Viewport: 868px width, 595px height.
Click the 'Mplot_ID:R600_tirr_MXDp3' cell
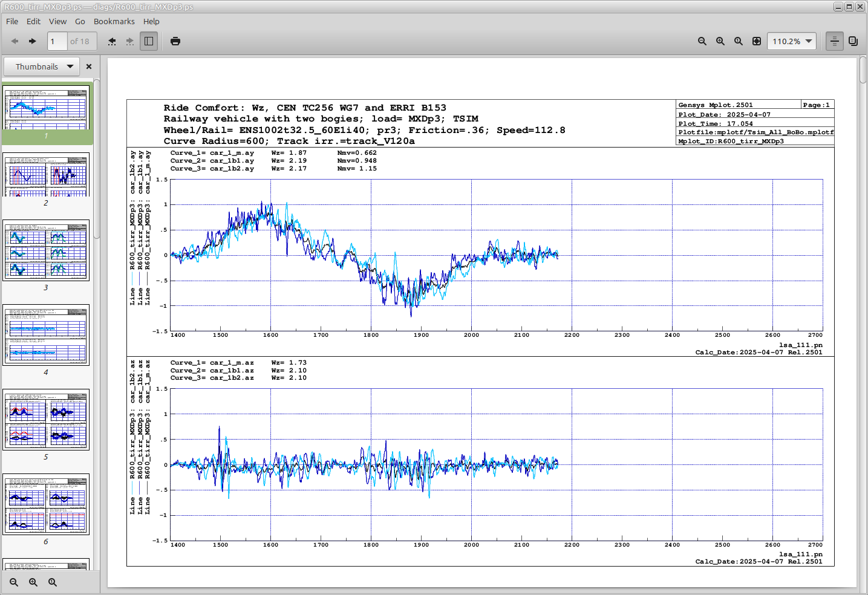731,141
